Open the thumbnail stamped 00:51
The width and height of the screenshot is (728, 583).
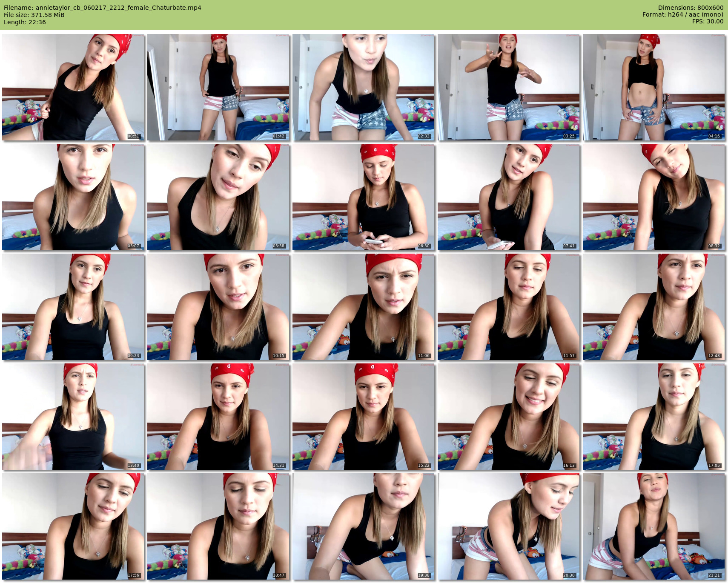(73, 87)
